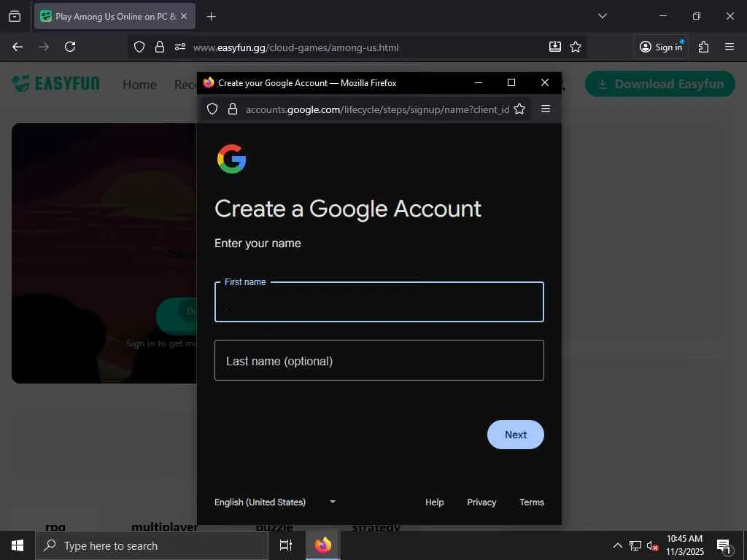Image resolution: width=747 pixels, height=560 pixels.
Task: Click the accounts.google.com URL in the popup
Action: [x=377, y=109]
